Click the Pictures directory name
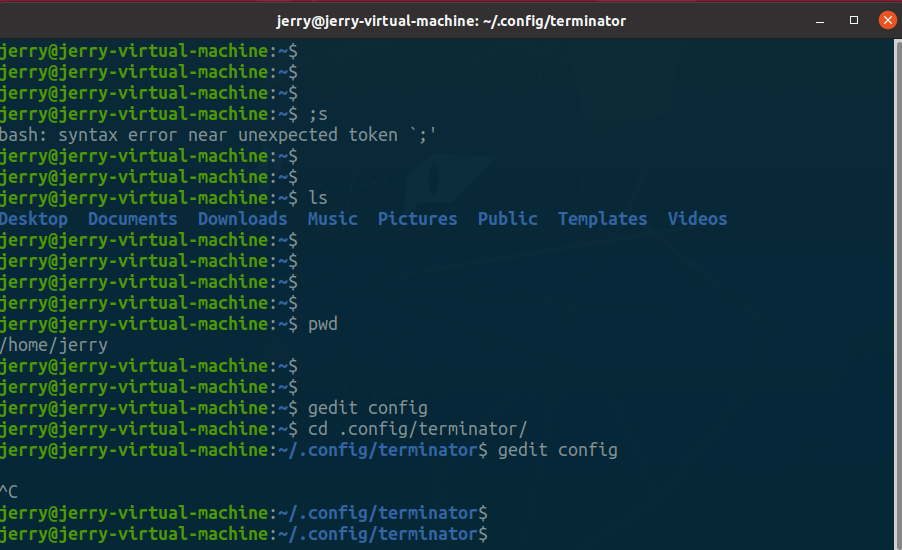Screen dimensions: 902x550 click(417, 219)
